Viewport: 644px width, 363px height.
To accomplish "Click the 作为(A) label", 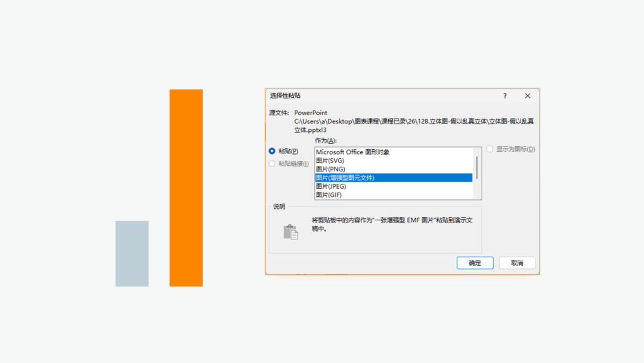I will [x=326, y=140].
